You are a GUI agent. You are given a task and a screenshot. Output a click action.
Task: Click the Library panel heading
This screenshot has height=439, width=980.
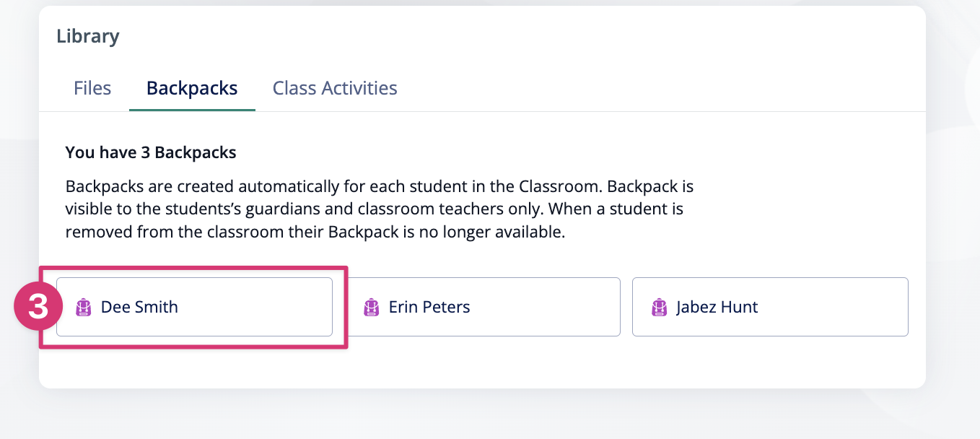coord(88,36)
